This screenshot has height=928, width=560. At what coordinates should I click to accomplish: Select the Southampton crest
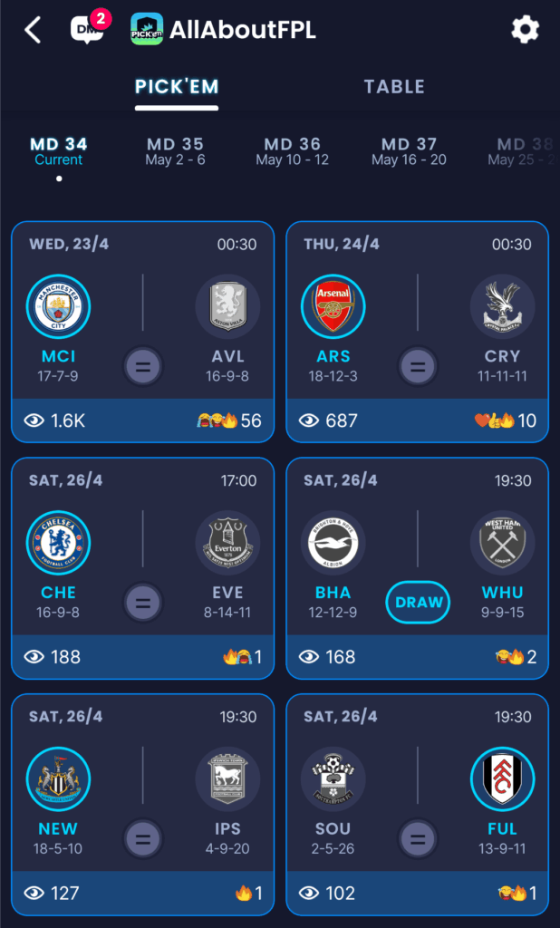click(x=333, y=778)
